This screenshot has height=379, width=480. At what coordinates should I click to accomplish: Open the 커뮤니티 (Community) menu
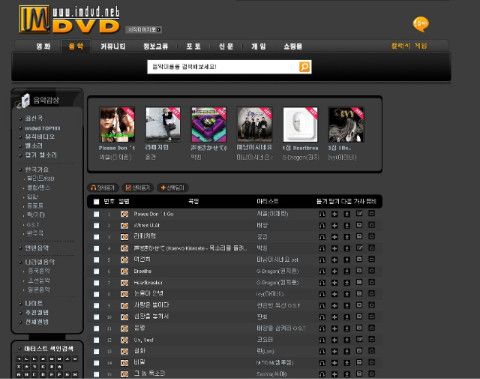click(113, 46)
